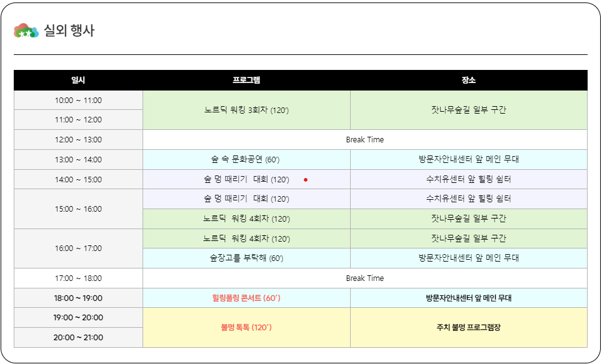The image size is (602, 364).
Task: Select the 실외 행사 section heading
Action: (69, 28)
